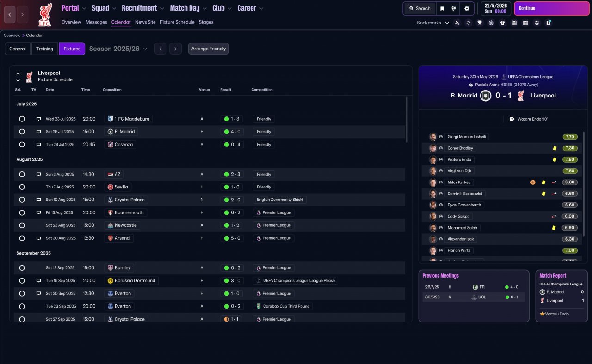592x364 pixels.
Task: Click the Liverpool club crest in the header
Action: tap(45, 14)
